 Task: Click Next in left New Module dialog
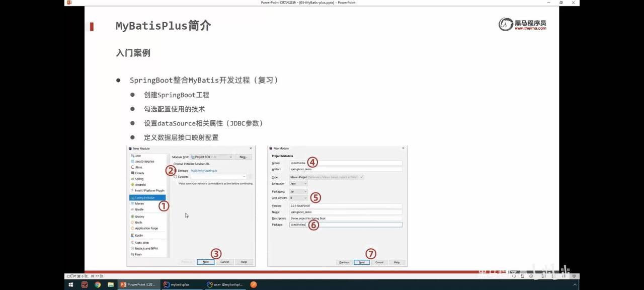coord(206,262)
